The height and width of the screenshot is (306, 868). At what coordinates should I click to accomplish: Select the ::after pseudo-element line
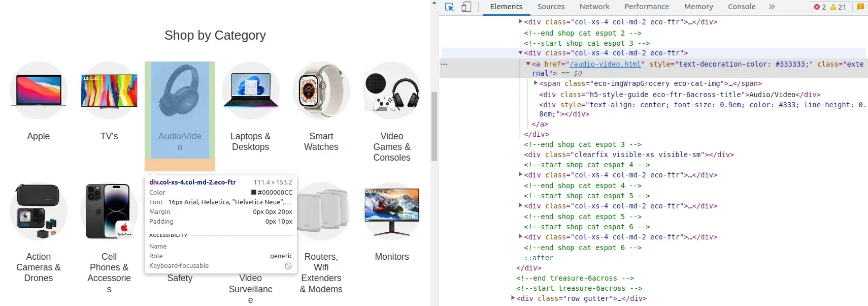[539, 258]
